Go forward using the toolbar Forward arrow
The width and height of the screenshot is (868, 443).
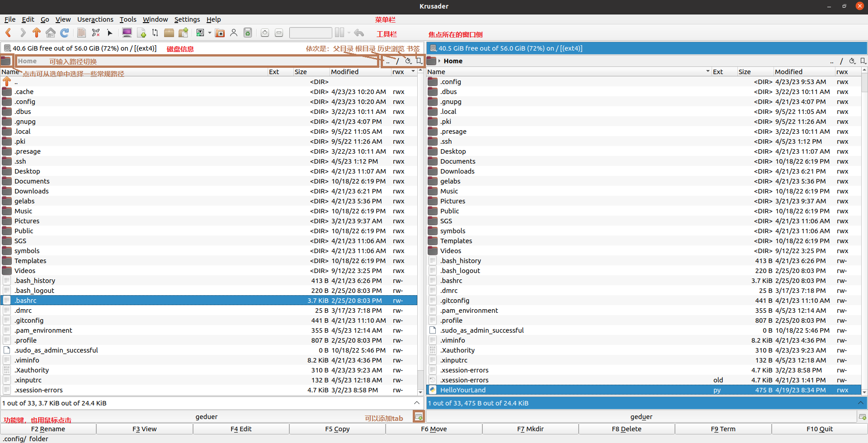pos(23,33)
